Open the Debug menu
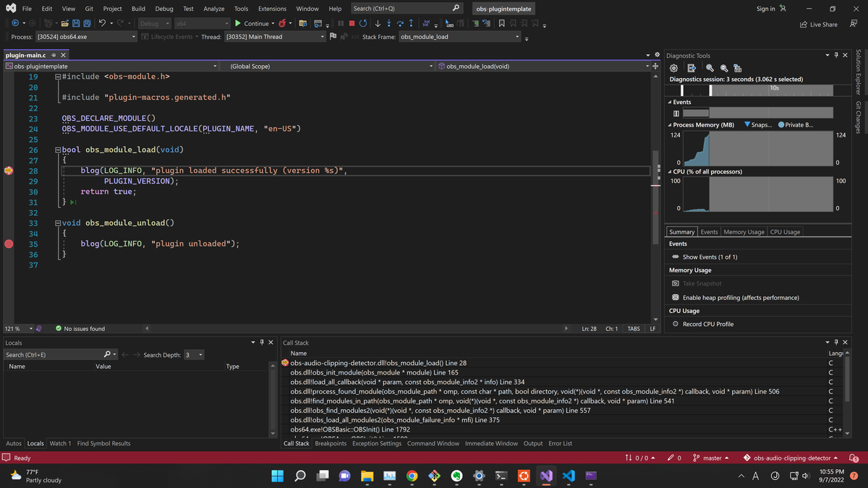The width and height of the screenshot is (868, 488). [164, 9]
